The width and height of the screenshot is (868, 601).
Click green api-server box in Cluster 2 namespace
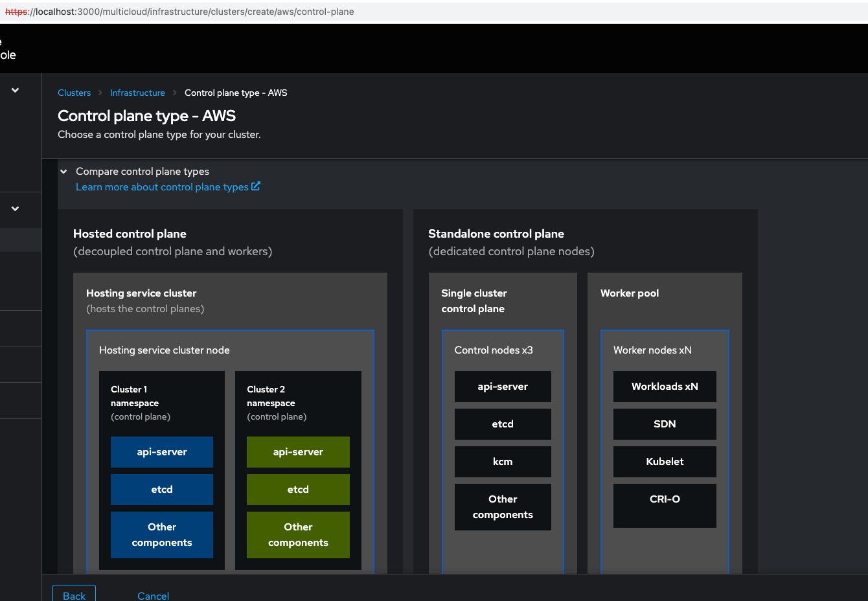pos(298,452)
